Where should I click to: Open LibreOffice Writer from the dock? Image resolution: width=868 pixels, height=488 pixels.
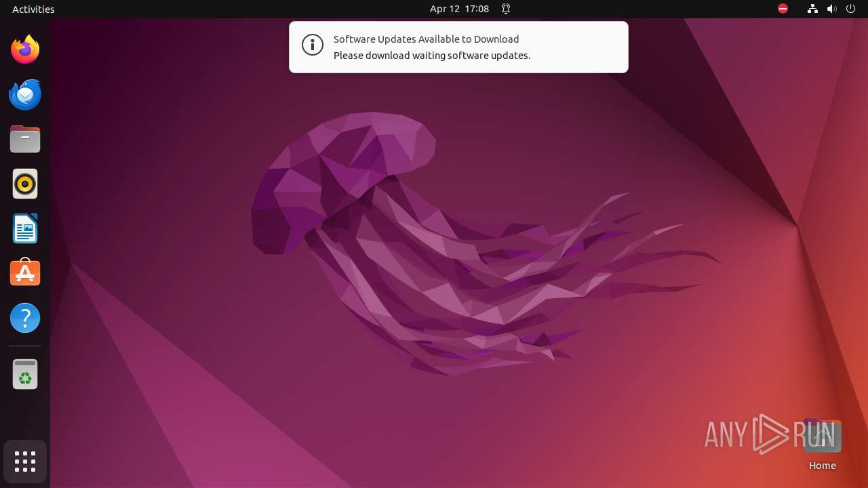25,228
